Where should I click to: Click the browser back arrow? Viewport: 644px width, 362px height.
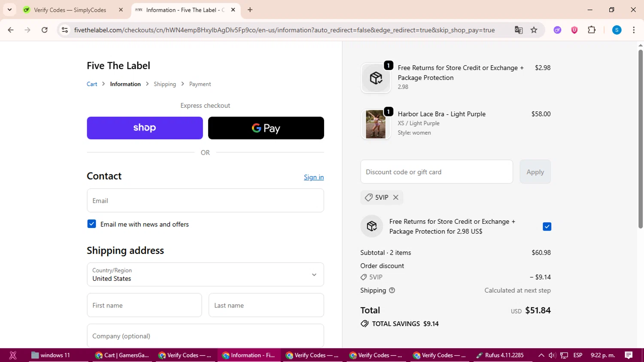pos(11,30)
